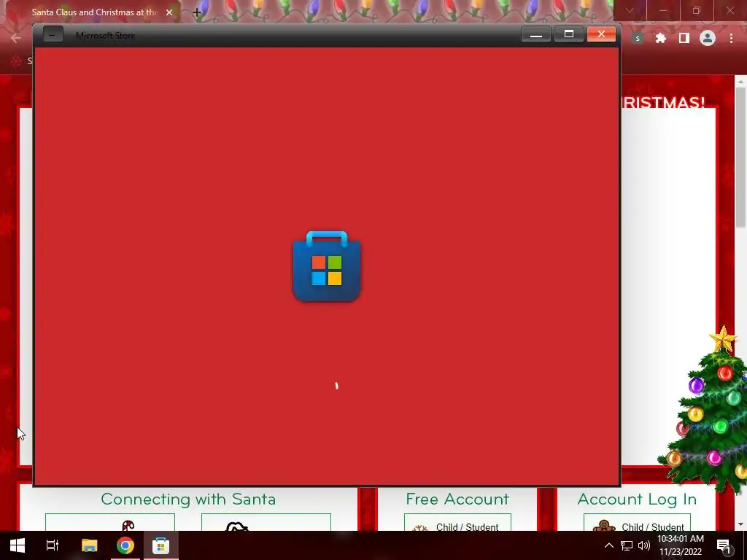Open Chrome extensions puzzle icon
747x560 pixels.
(x=661, y=38)
